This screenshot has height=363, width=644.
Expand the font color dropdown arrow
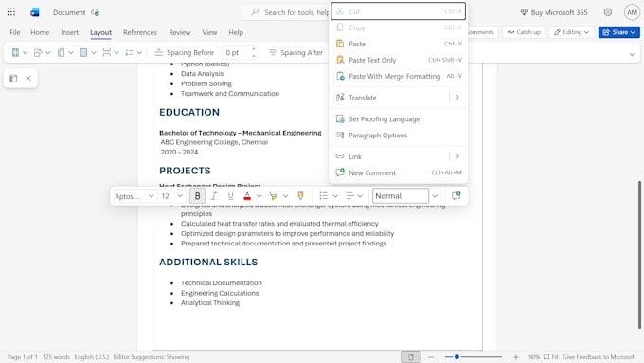pos(259,196)
